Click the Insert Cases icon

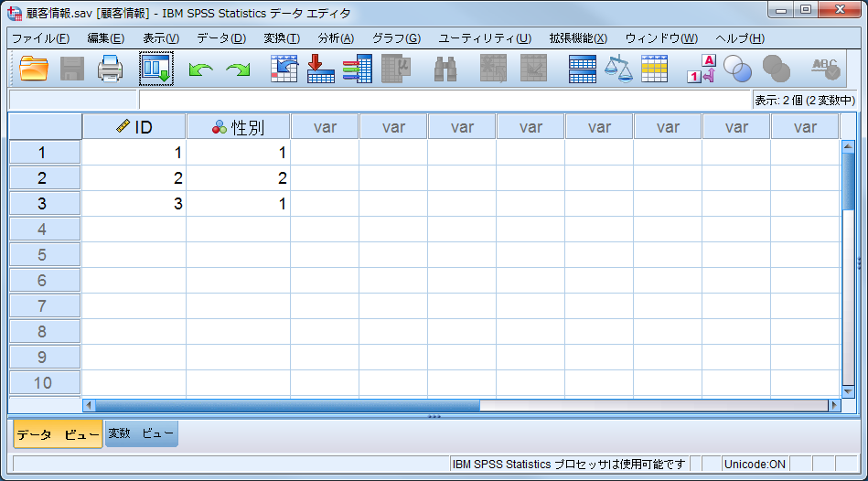tap(493, 69)
